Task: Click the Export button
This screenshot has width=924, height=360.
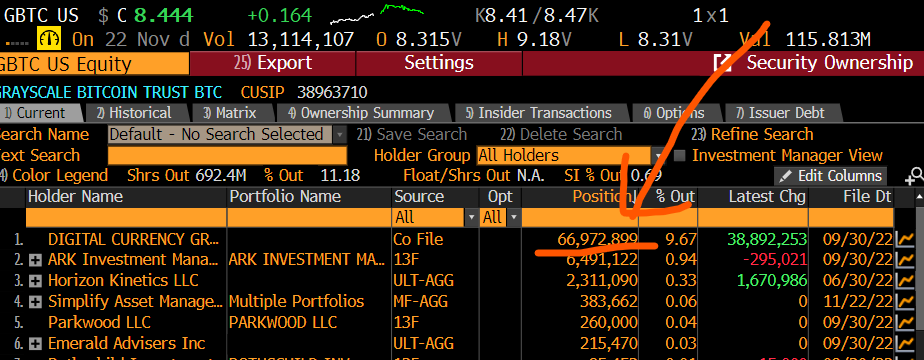Action: (272, 63)
